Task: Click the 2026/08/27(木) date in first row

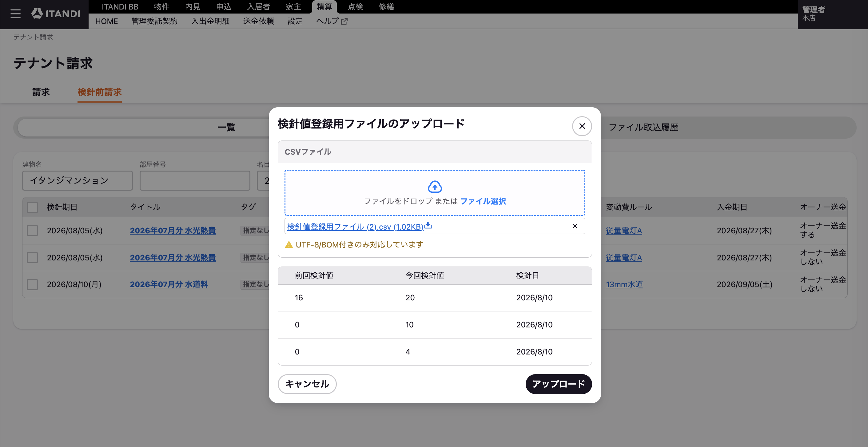Action: point(744,231)
